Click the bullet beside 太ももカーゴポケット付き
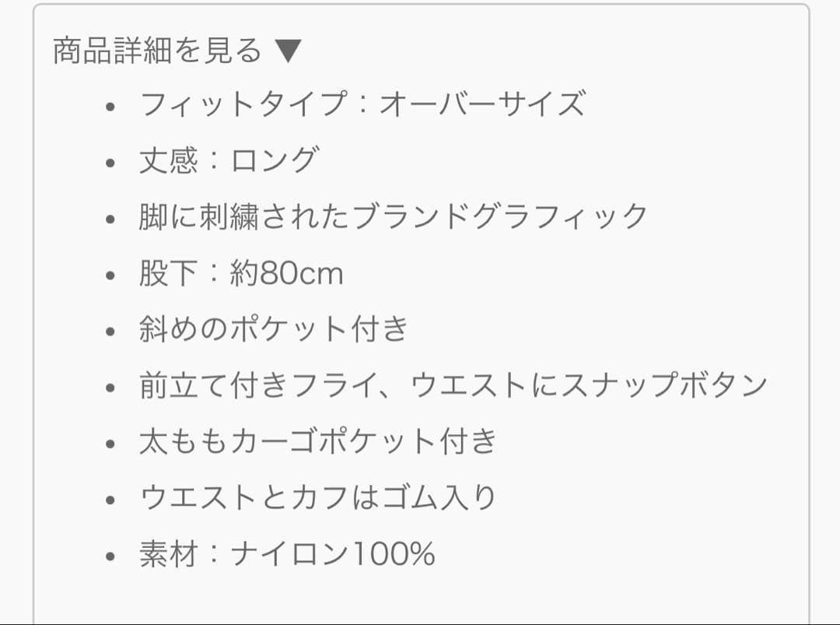Viewport: 840px width, 625px height. click(111, 444)
